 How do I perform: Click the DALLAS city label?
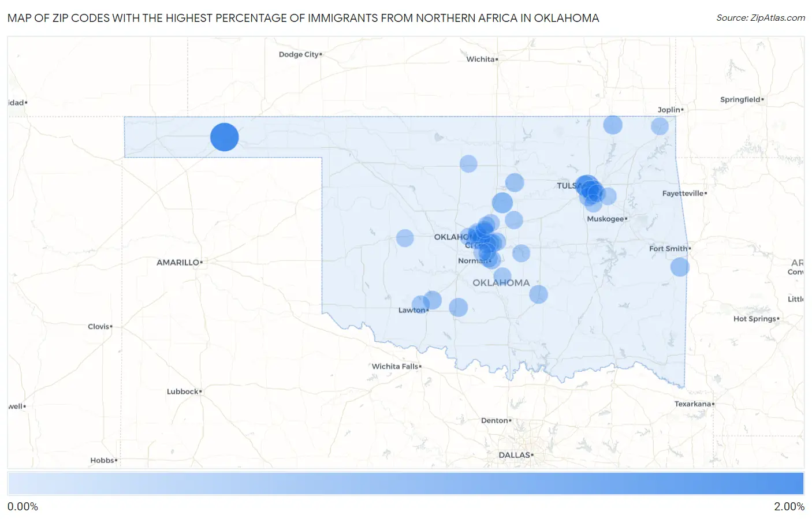(x=514, y=455)
